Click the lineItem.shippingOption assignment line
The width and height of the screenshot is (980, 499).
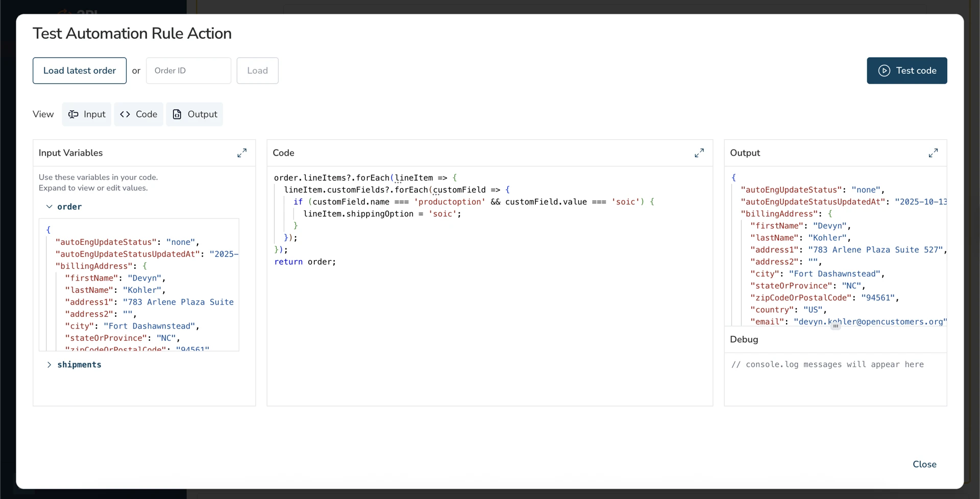382,214
